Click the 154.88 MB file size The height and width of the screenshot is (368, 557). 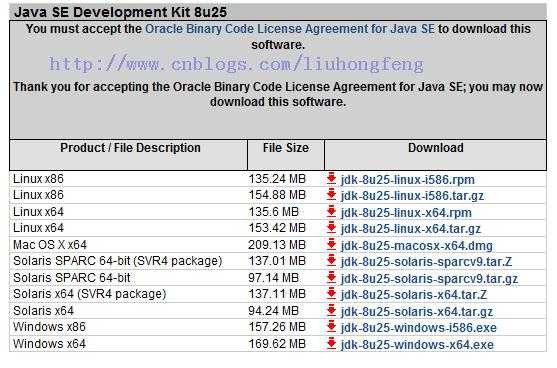277,195
